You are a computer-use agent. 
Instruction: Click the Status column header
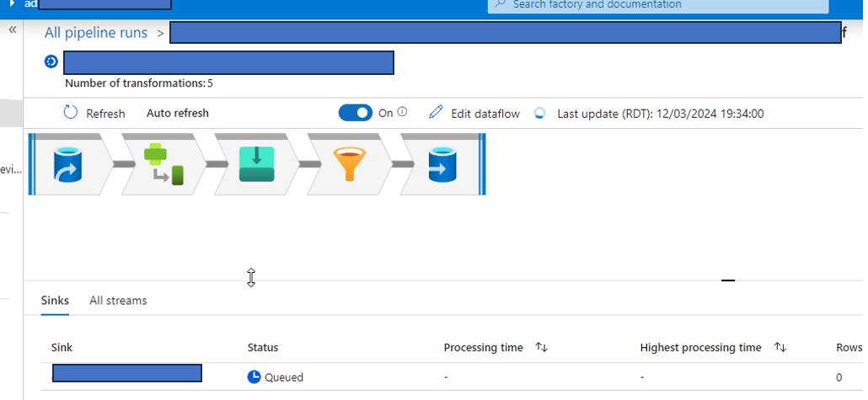(262, 348)
